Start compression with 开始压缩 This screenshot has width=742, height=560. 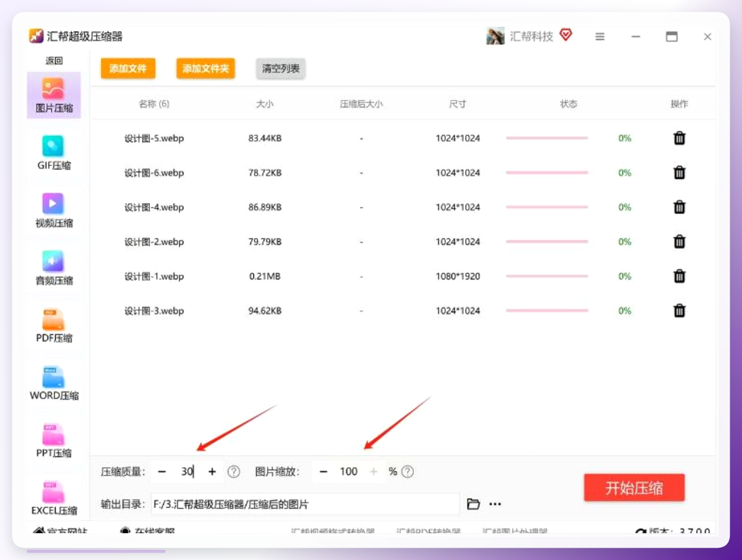coord(634,487)
